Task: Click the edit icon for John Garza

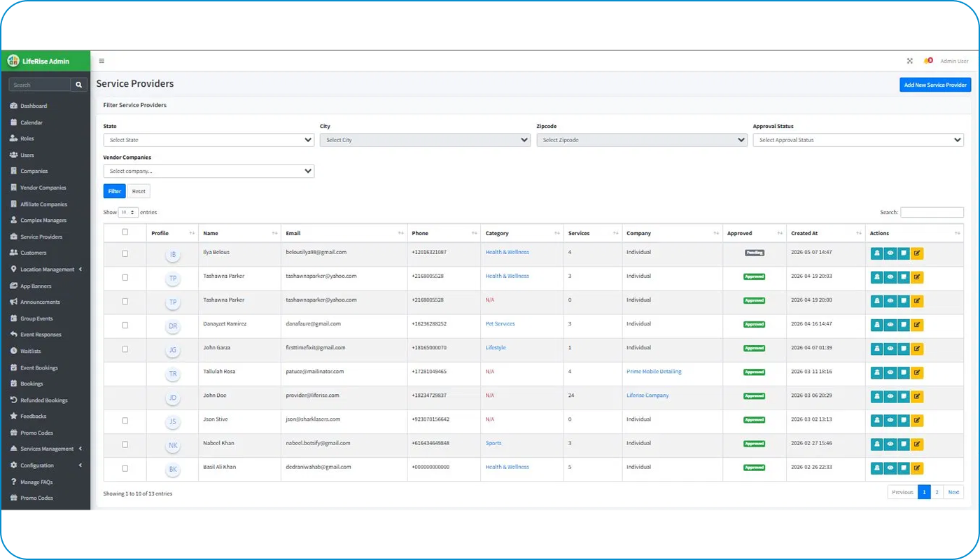Action: pos(917,349)
